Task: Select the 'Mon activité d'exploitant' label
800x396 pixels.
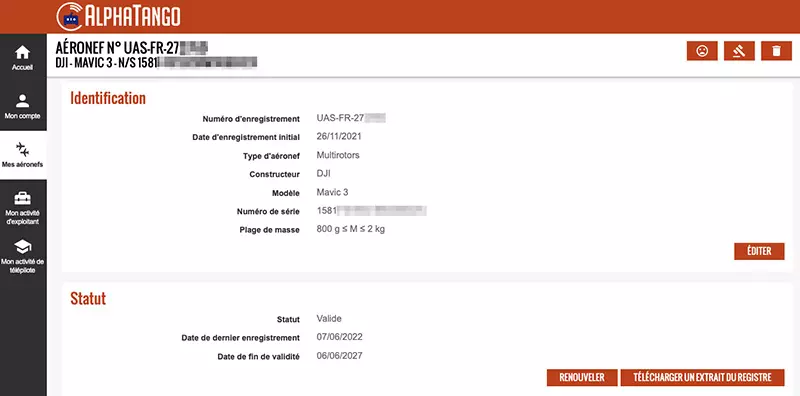Action: coord(22,217)
